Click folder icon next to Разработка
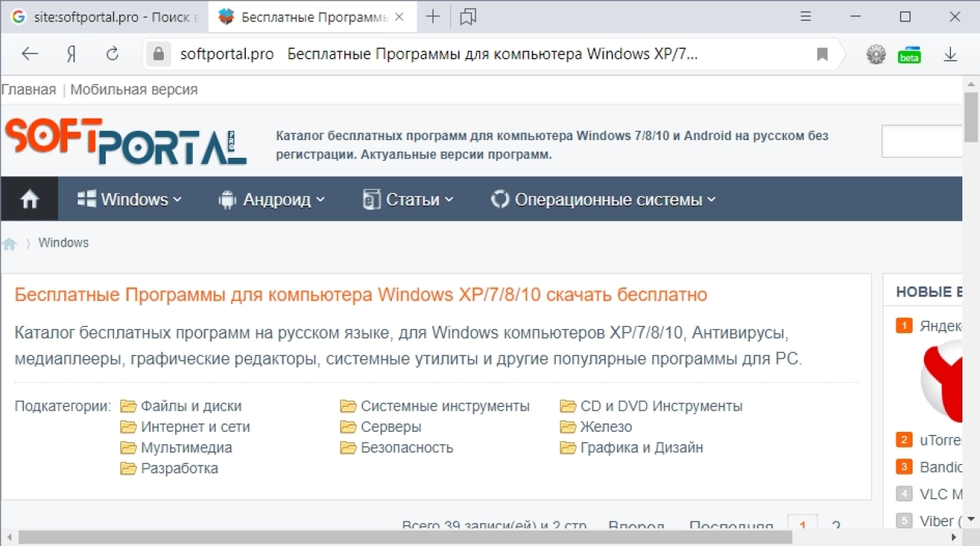The image size is (980, 546). pyautogui.click(x=128, y=468)
